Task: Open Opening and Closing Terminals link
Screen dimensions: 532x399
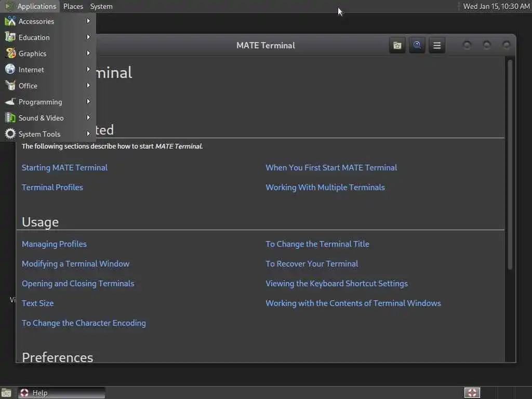Action: click(78, 283)
